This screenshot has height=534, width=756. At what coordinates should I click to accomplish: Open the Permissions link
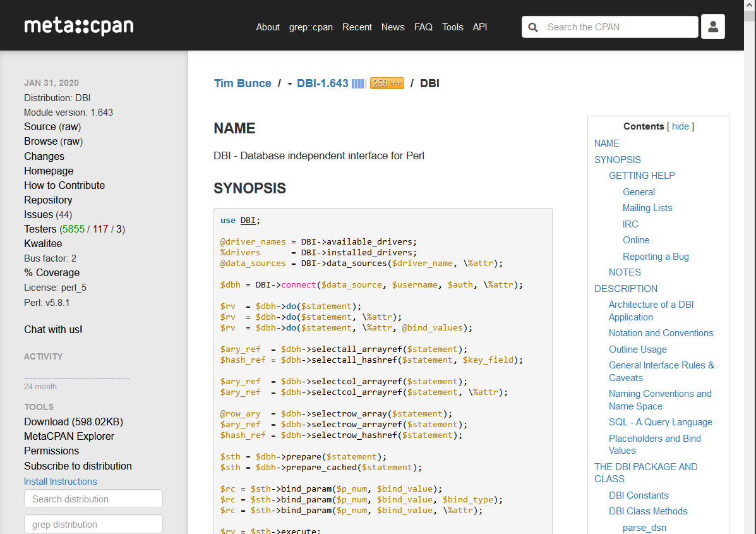tap(51, 451)
